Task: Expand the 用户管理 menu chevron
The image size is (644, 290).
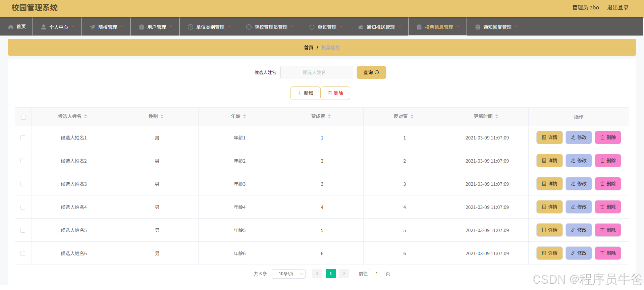Action: click(171, 26)
